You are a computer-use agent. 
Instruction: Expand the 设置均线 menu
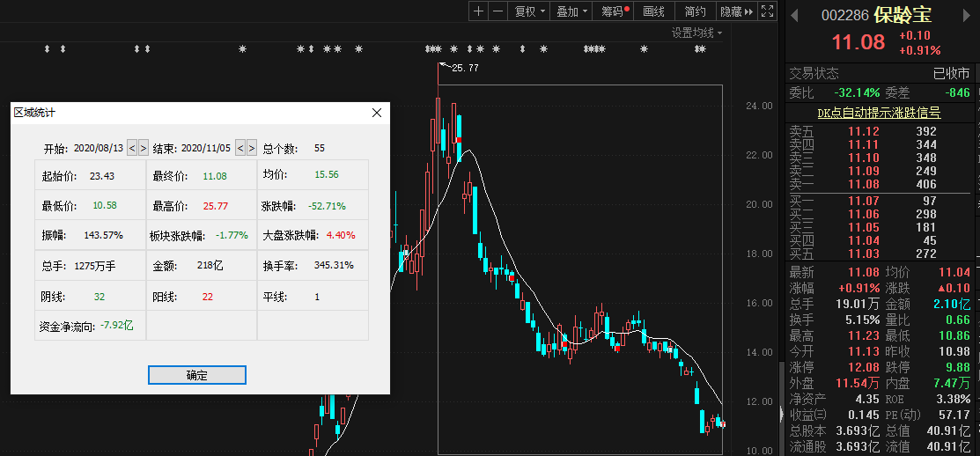click(696, 33)
